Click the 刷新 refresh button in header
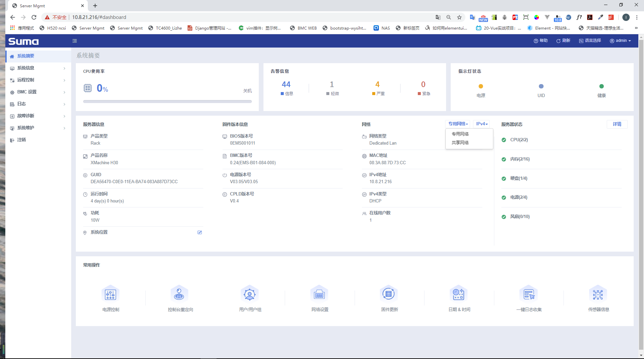Viewport: 644px width, 359px height. [563, 41]
